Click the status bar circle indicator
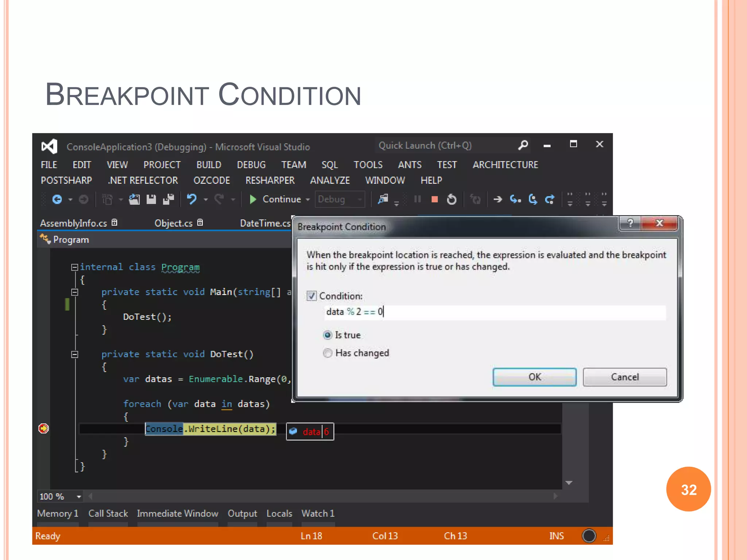The width and height of the screenshot is (747, 560). tap(589, 536)
